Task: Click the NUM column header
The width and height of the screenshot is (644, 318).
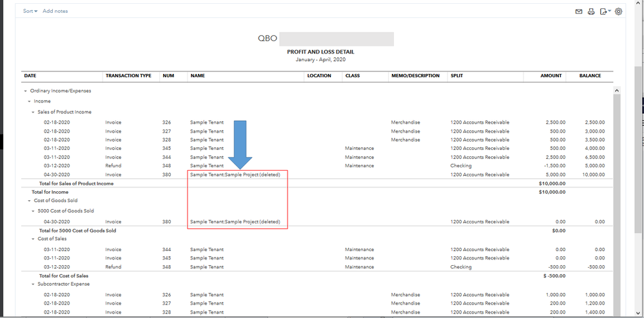Action: point(168,76)
